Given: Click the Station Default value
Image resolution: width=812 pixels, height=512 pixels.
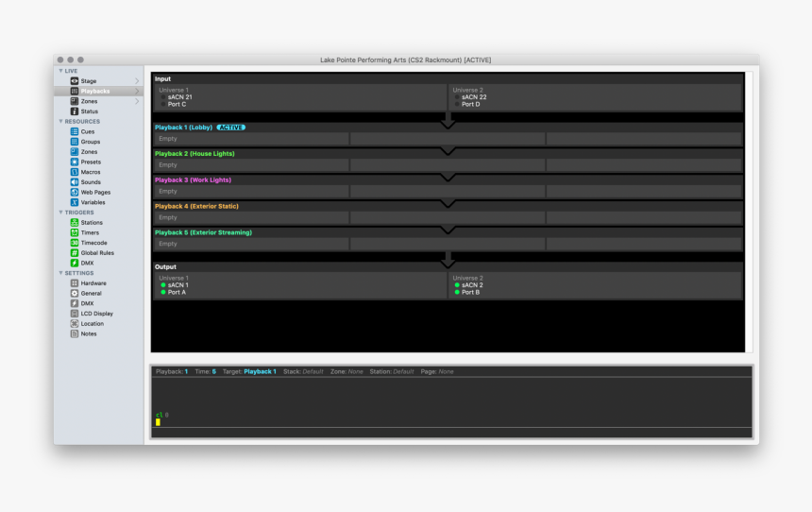Looking at the screenshot, I should 403,371.
